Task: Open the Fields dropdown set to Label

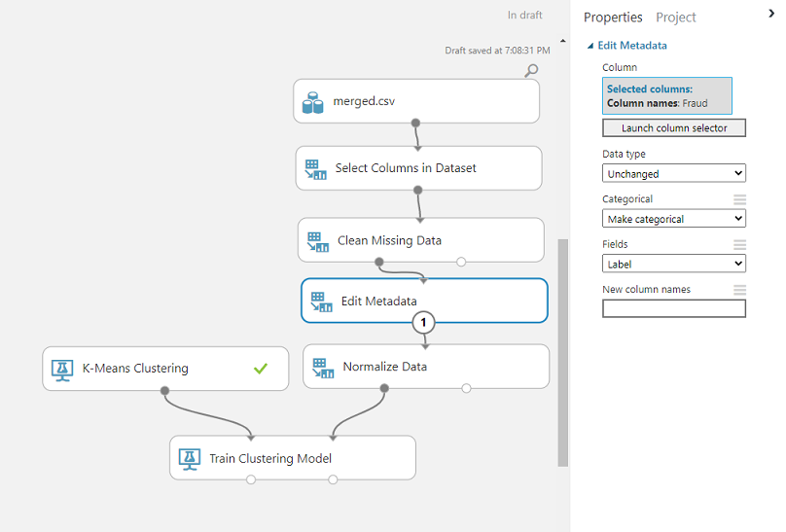Action: [x=674, y=264]
